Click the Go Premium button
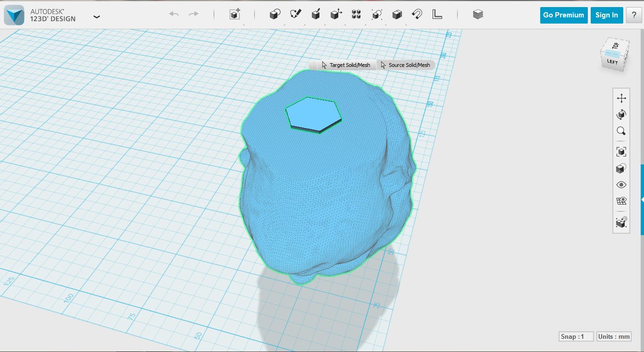 (564, 15)
